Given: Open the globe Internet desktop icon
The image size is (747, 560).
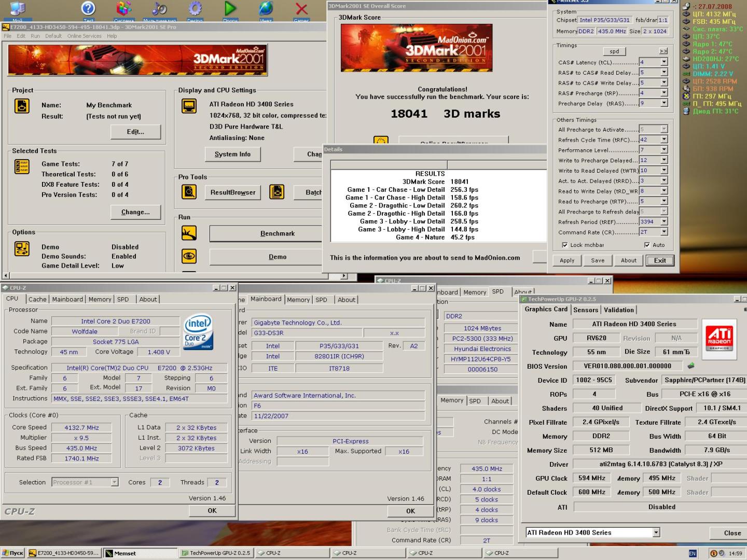Looking at the screenshot, I should tap(266, 9).
